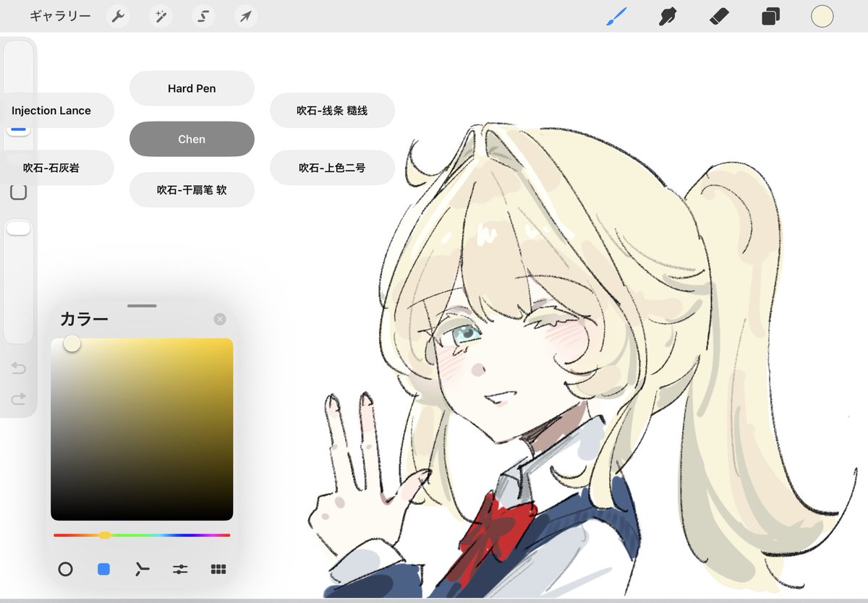Select the Eraser tool
Image resolution: width=868 pixels, height=603 pixels.
pos(719,16)
